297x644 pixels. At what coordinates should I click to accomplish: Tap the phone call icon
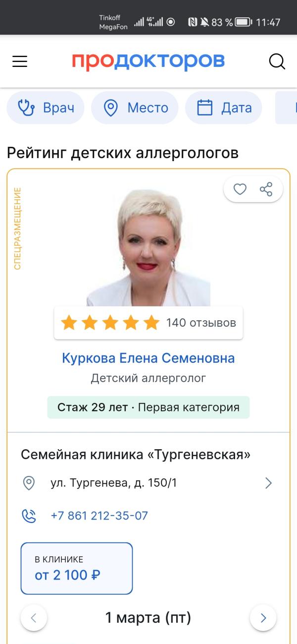tap(29, 516)
